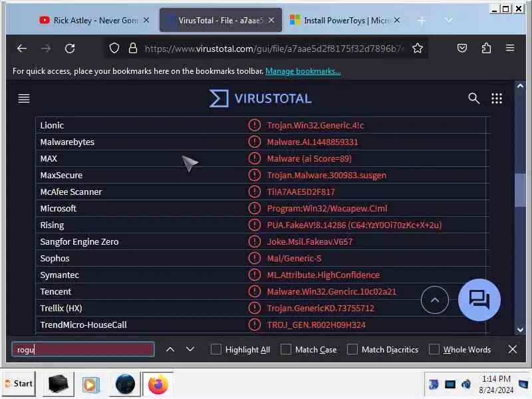Open Firefox application menu

point(509,48)
